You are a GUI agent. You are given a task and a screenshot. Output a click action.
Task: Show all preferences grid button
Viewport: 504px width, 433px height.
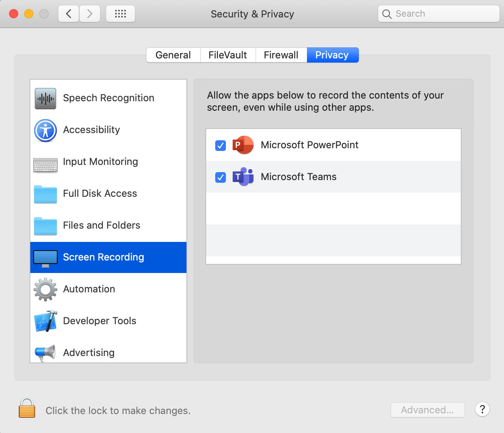point(121,14)
